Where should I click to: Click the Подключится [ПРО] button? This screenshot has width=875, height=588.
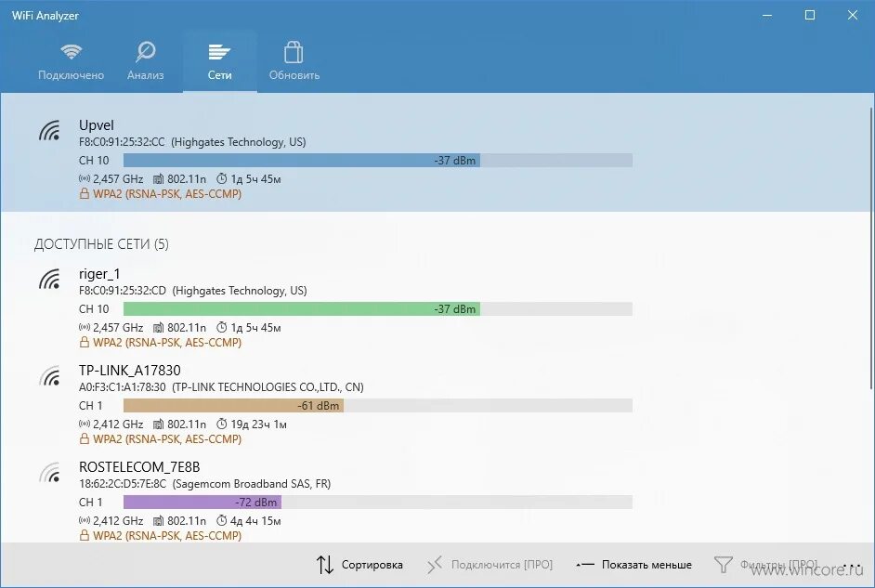click(490, 565)
